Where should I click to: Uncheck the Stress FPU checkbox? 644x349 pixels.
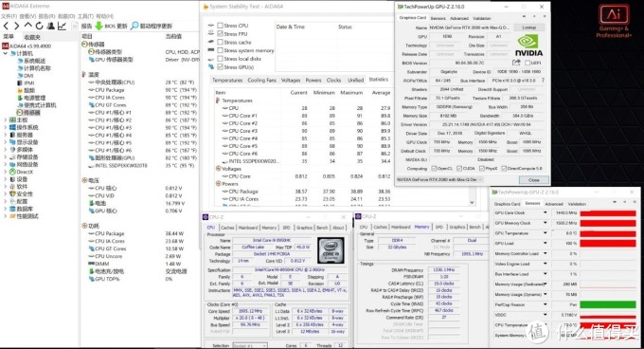pos(220,34)
